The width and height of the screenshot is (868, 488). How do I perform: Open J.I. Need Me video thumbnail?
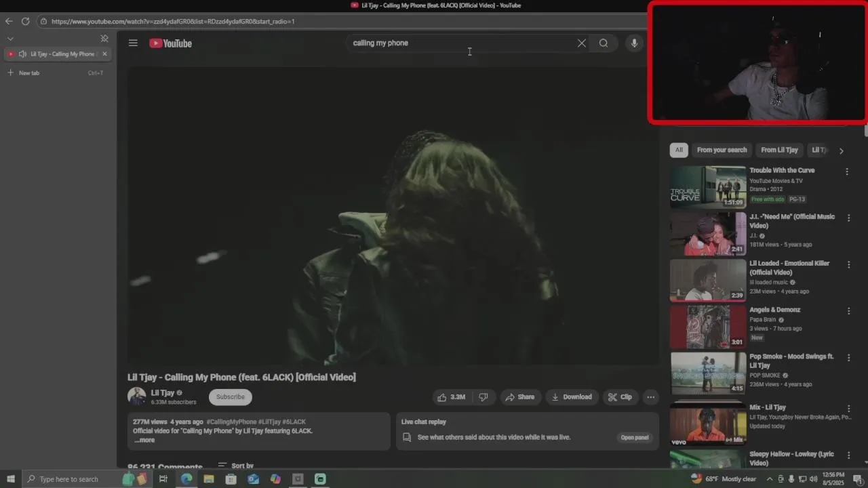pyautogui.click(x=708, y=234)
